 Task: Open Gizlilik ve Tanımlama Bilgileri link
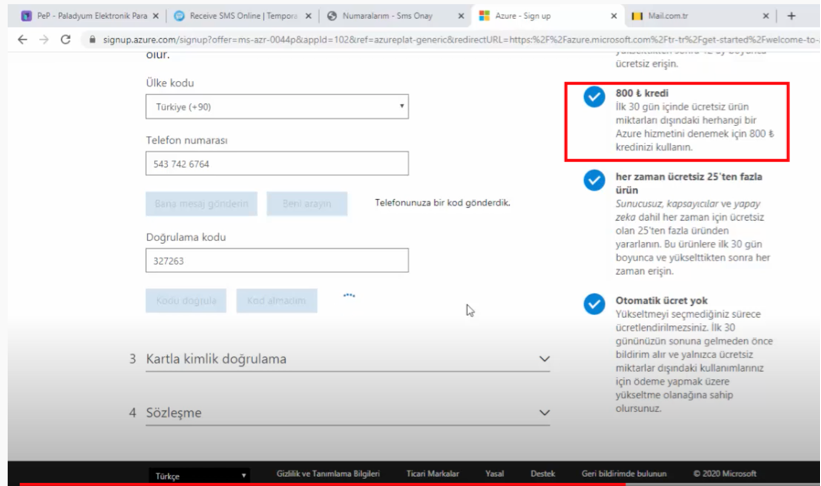point(328,473)
